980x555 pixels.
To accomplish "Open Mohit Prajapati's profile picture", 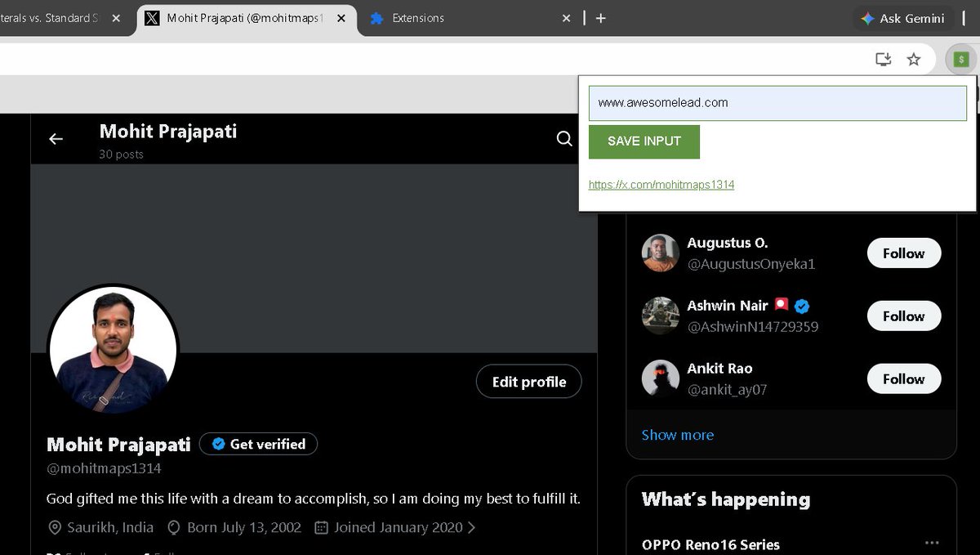I will point(113,349).
